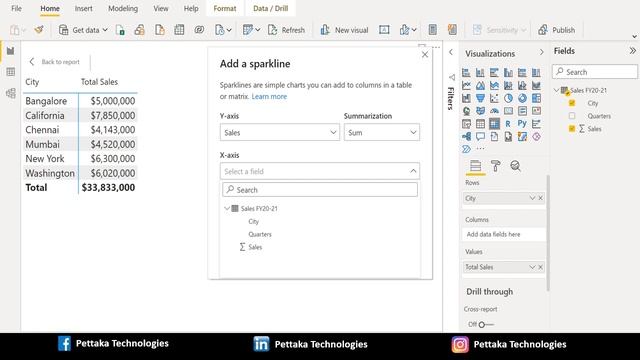640x360 pixels.
Task: Select the Matrix visual
Action: 494,123
